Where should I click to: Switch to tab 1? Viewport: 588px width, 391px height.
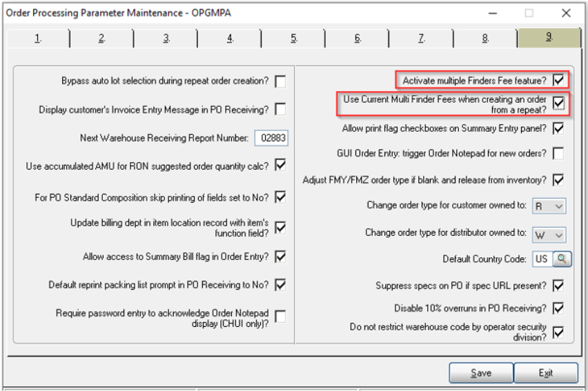(38, 38)
